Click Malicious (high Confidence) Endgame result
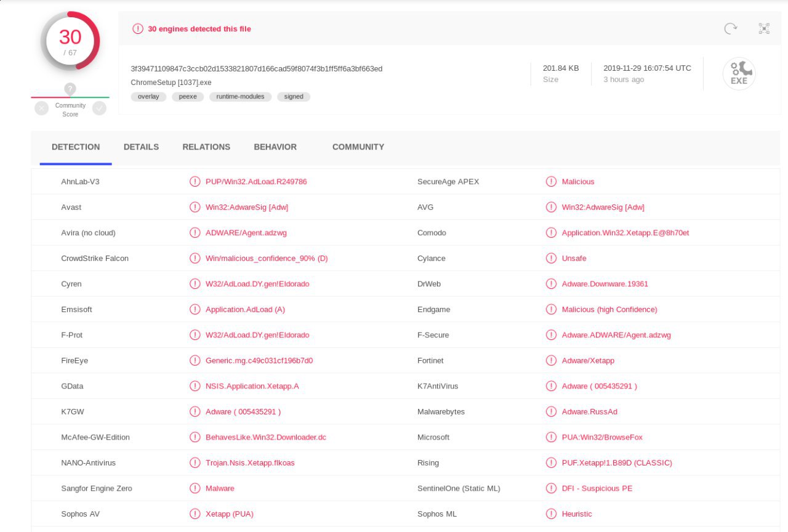 (609, 310)
